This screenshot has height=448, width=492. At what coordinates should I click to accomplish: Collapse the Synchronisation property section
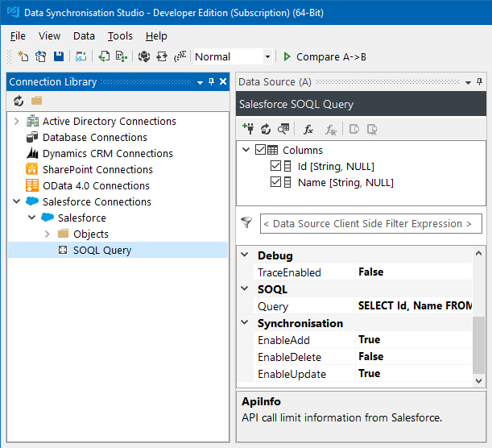click(245, 322)
